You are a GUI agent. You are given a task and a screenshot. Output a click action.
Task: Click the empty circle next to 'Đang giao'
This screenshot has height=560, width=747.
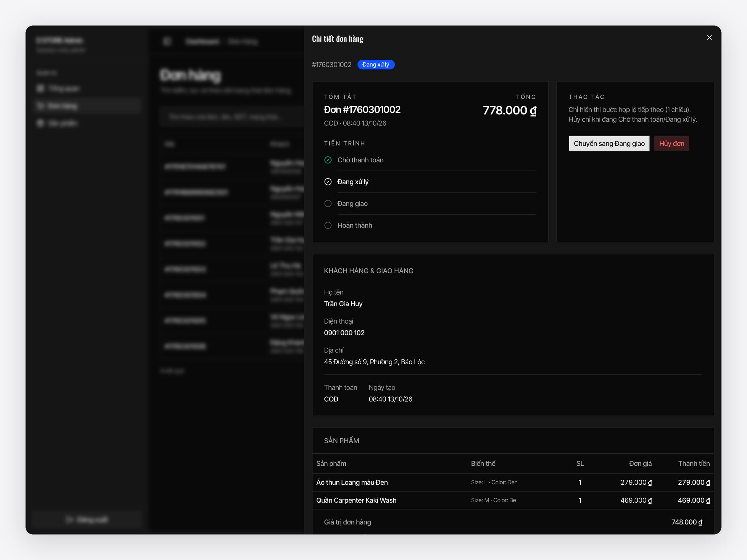[327, 203]
